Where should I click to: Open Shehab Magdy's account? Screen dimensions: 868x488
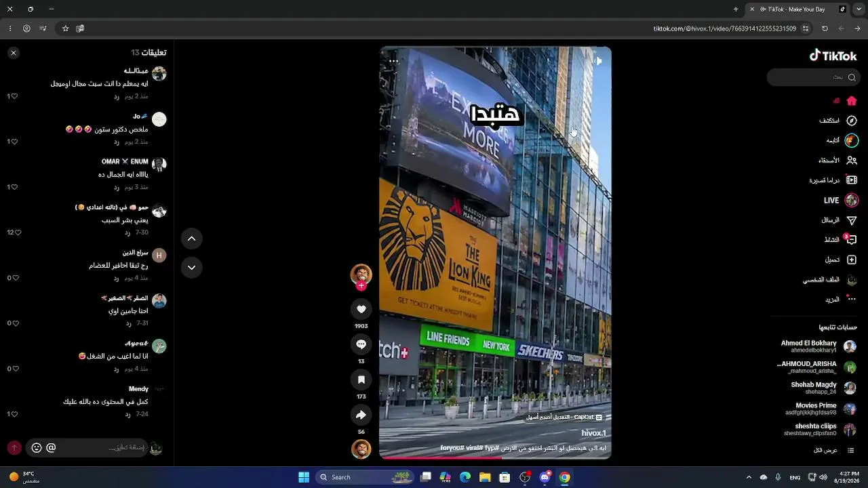click(823, 388)
